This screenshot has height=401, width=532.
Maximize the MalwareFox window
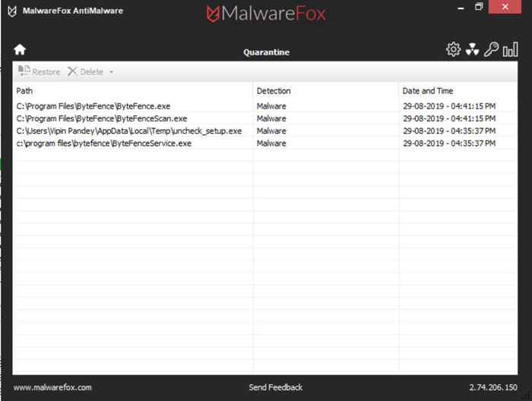click(x=479, y=8)
